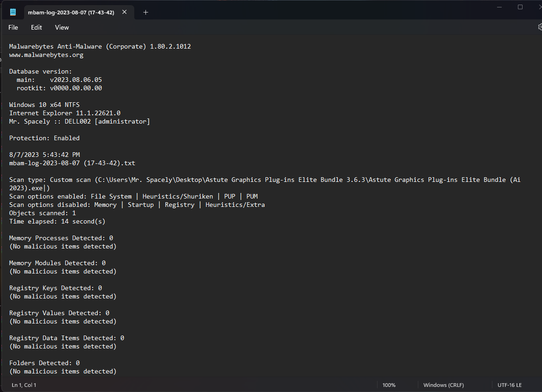This screenshot has width=542, height=392.
Task: Click the mbam-log .txt filename line
Action: coord(72,163)
